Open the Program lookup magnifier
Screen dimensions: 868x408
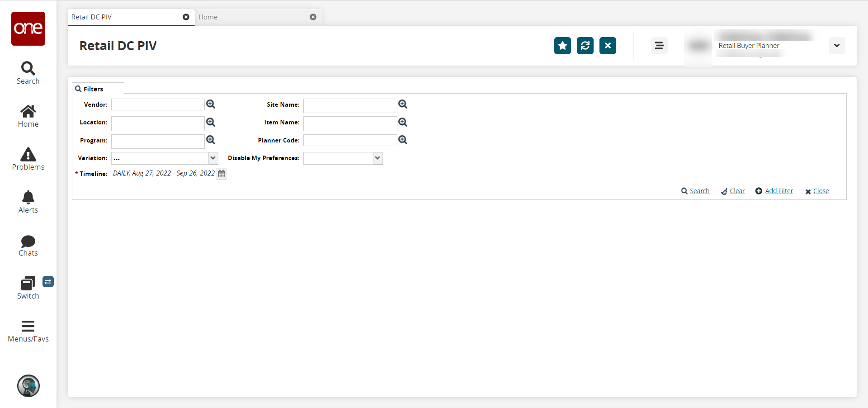(x=211, y=140)
